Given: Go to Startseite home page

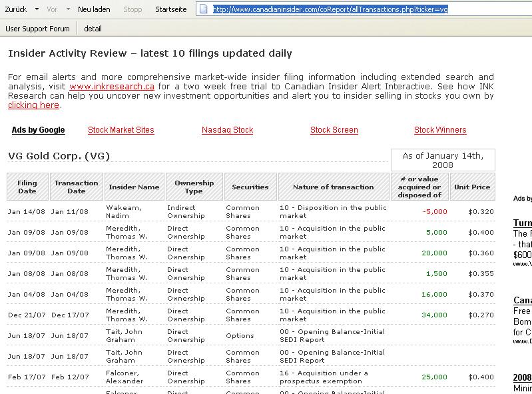Looking at the screenshot, I should 170,9.
